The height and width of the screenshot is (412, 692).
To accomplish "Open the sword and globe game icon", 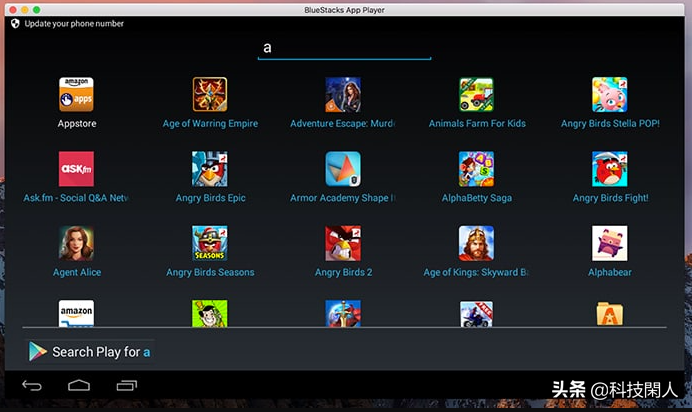I will (343, 313).
